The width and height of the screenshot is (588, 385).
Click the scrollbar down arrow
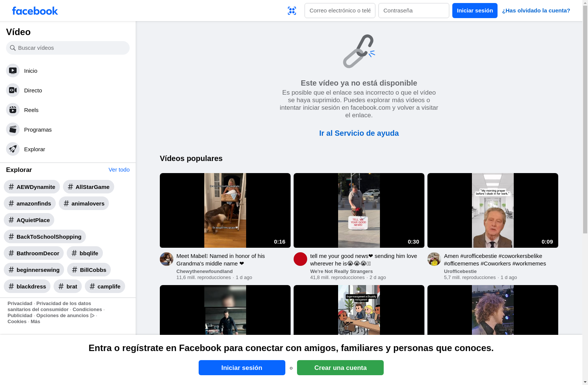tap(585, 382)
